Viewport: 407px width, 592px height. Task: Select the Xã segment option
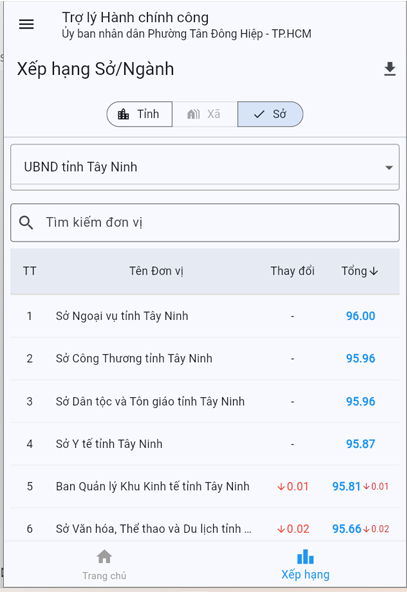point(205,114)
